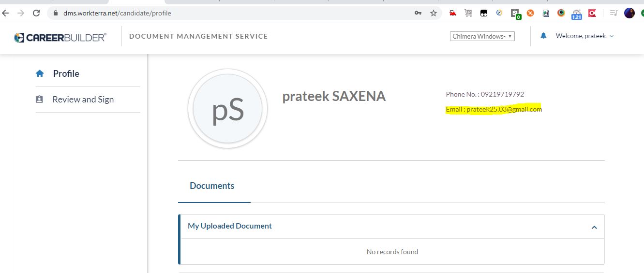644x273 pixels.
Task: Go back using the browser back arrow
Action: (6, 13)
